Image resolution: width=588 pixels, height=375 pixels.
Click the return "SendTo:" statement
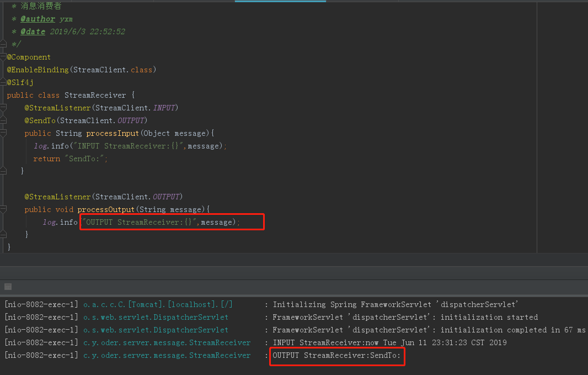point(70,159)
